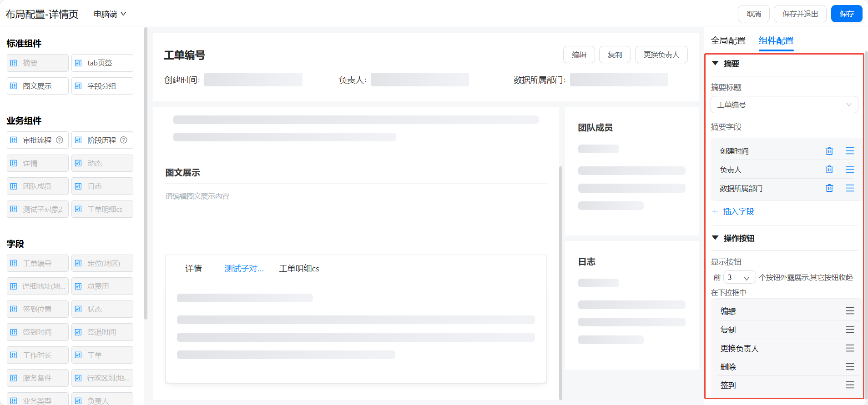Screen dimensions: 868x405
Task: Open the visible button count dropdown showing 3
Action: pyautogui.click(x=739, y=277)
